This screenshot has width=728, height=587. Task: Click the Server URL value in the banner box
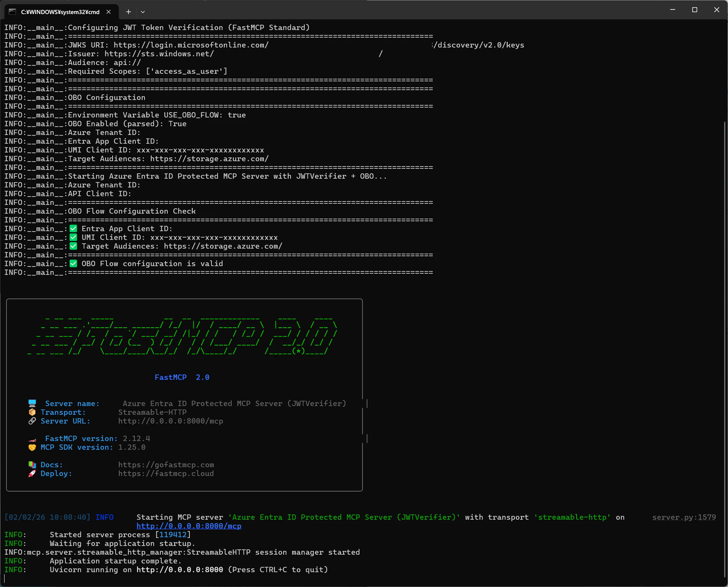pos(171,421)
